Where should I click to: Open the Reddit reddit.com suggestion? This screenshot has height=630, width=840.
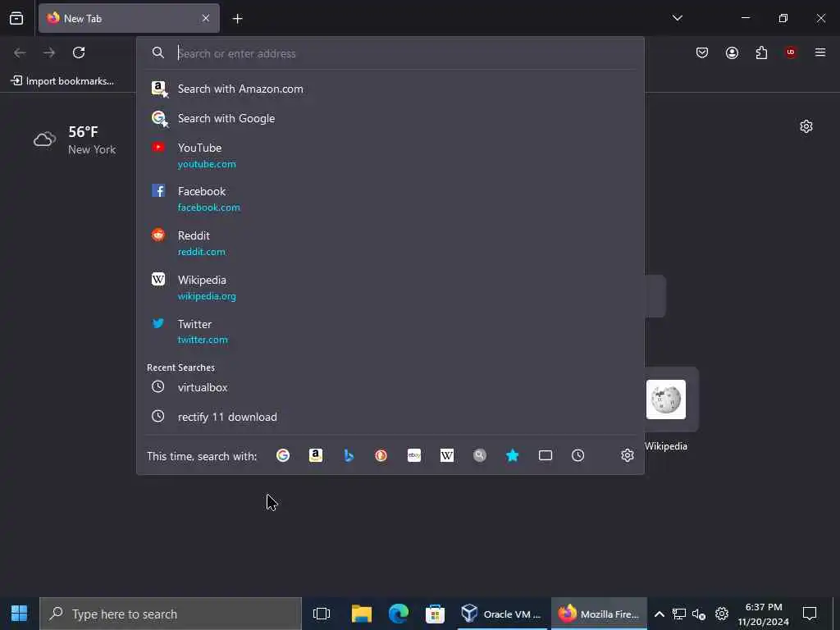point(390,243)
